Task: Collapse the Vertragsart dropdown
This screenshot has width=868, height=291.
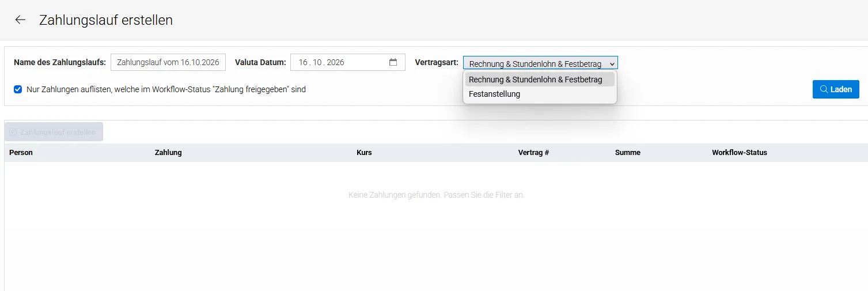Action: (540, 63)
